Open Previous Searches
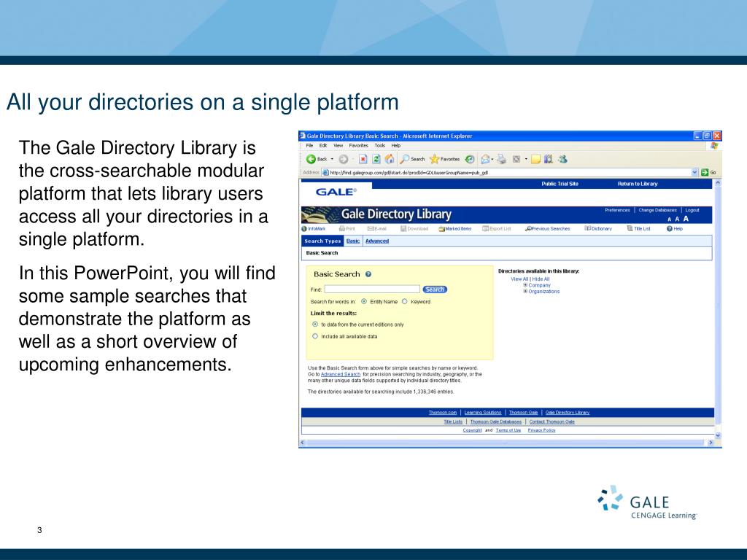747x560 pixels. point(547,228)
